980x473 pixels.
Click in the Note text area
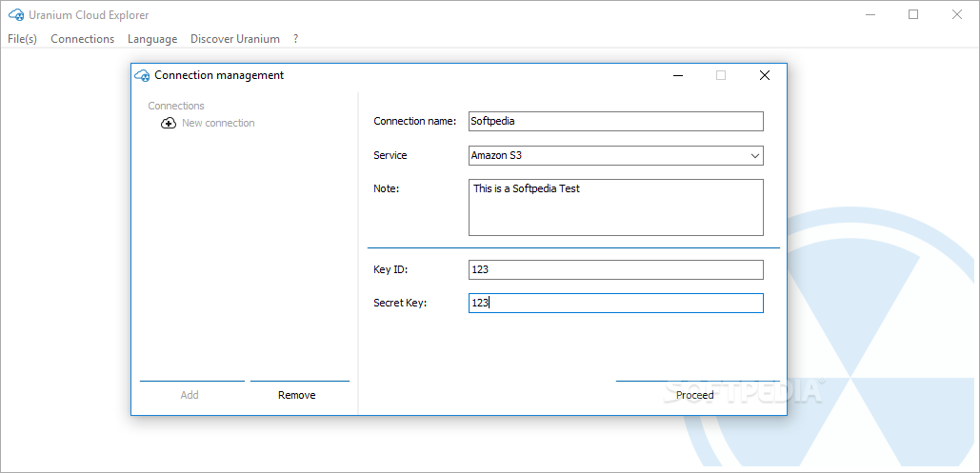[x=615, y=207]
